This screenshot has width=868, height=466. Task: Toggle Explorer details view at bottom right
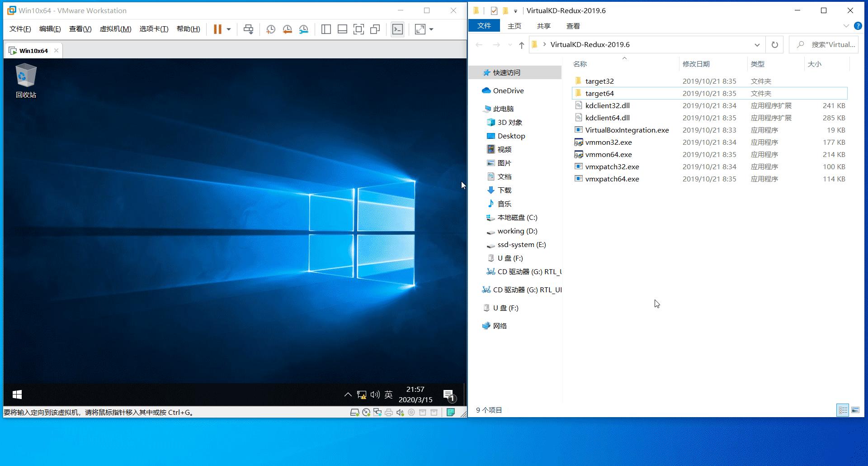click(843, 410)
